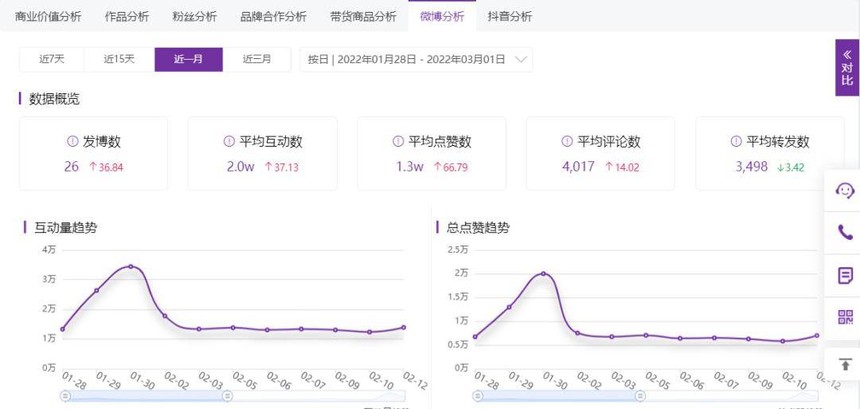Click the 互动量趋势 chart title
The image size is (860, 409).
pos(65,228)
